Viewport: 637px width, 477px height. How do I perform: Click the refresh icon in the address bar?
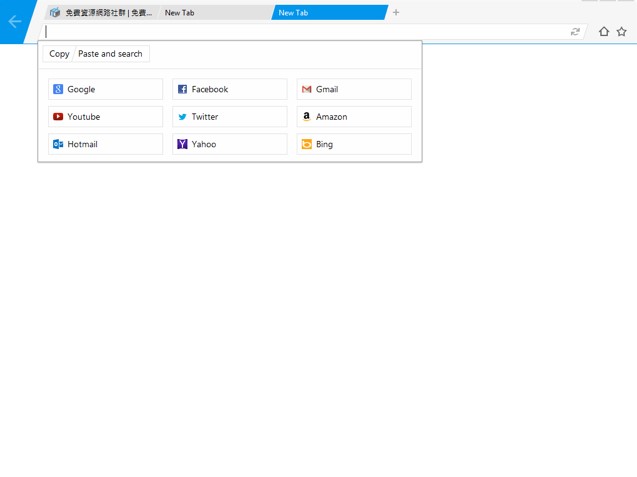tap(575, 32)
